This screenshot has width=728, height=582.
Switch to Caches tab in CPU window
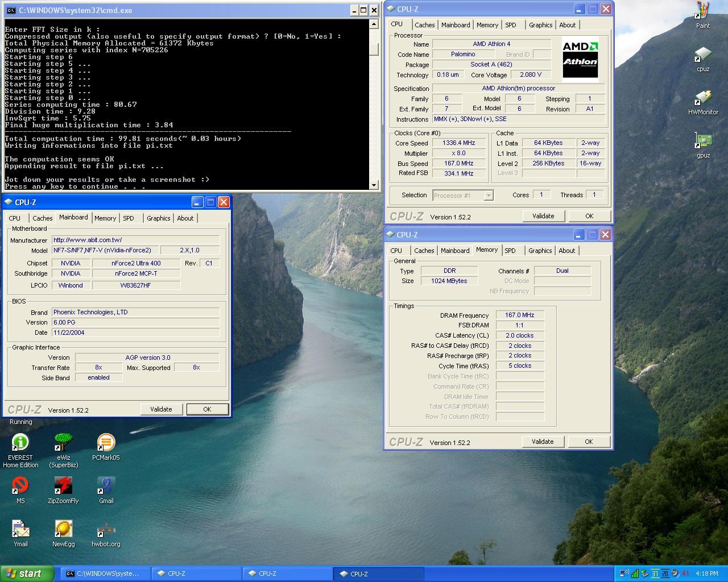[424, 25]
